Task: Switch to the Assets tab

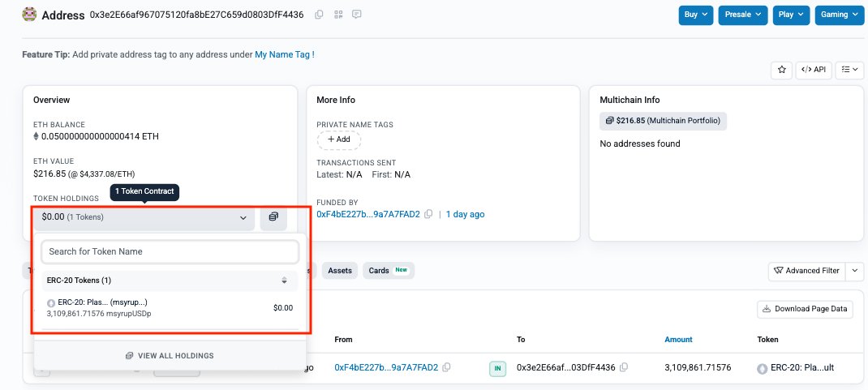Action: coord(340,270)
